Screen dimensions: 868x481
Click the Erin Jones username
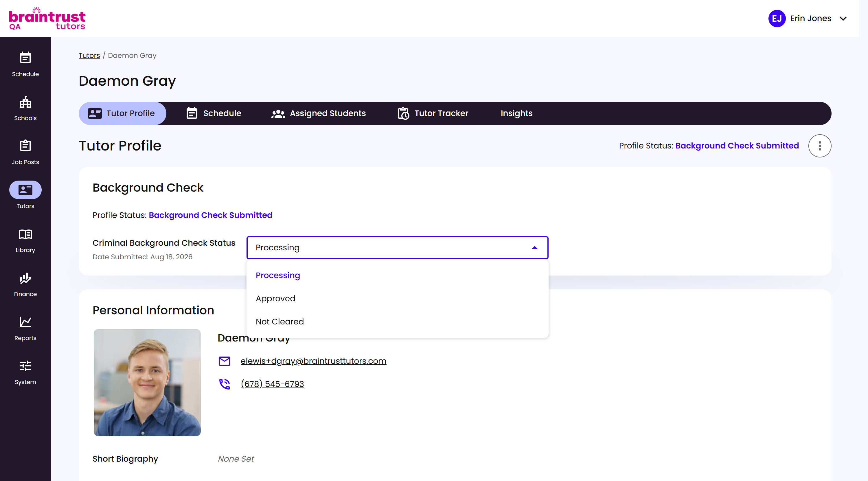click(811, 19)
